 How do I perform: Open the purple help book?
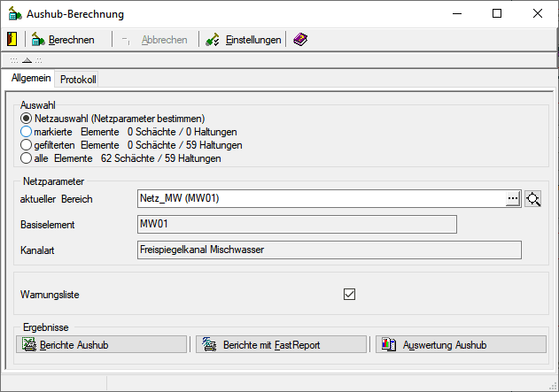tap(300, 40)
